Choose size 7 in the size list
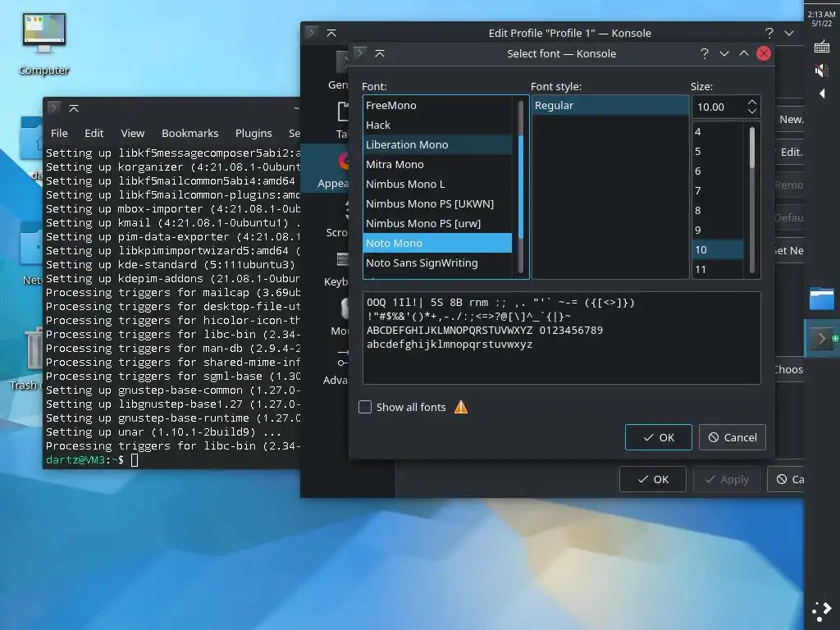 point(718,190)
